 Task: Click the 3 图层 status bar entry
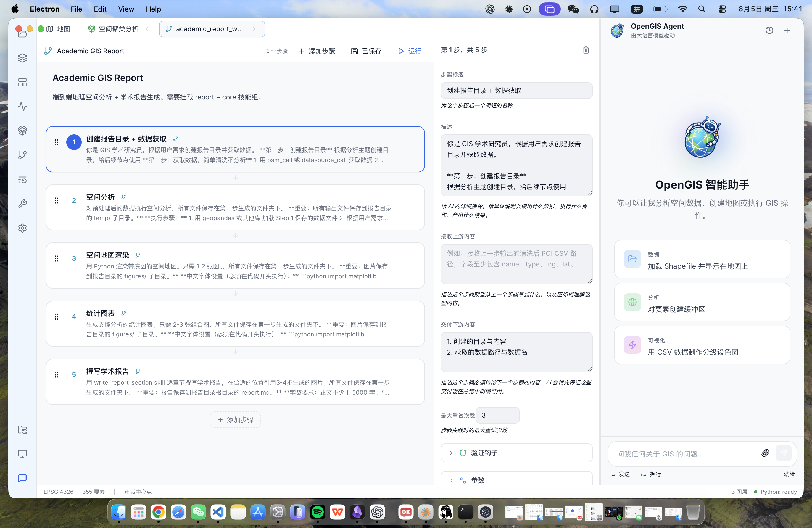[x=739, y=492]
